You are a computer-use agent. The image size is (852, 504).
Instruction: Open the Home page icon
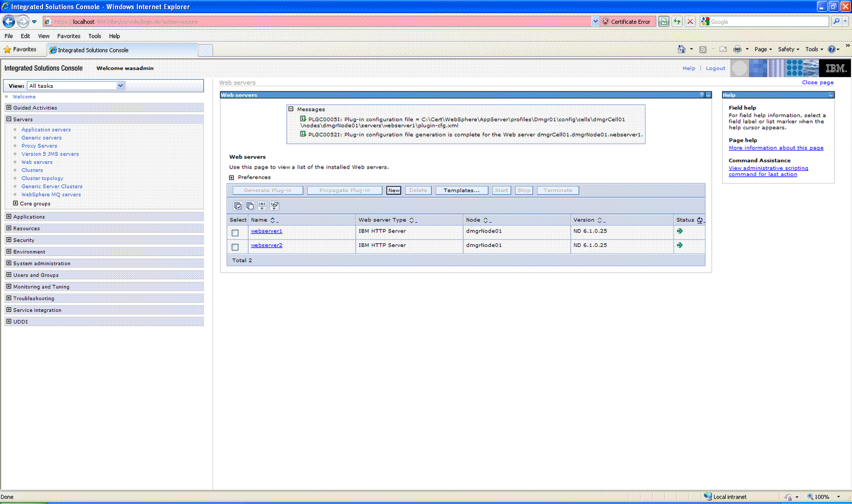point(681,49)
